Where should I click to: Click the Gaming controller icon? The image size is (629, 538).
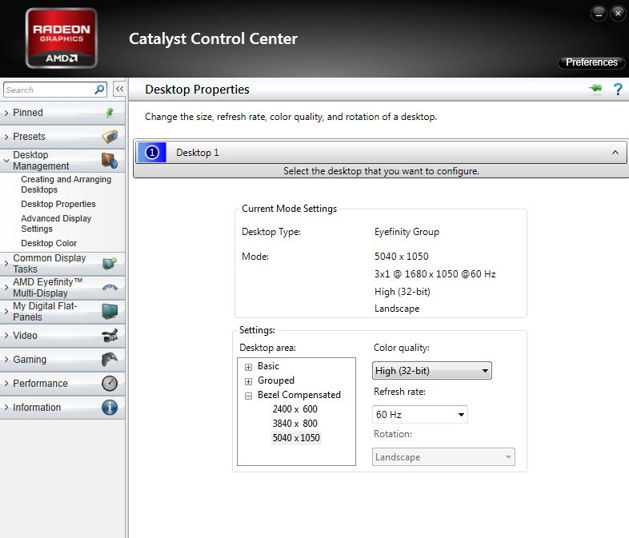coord(110,359)
